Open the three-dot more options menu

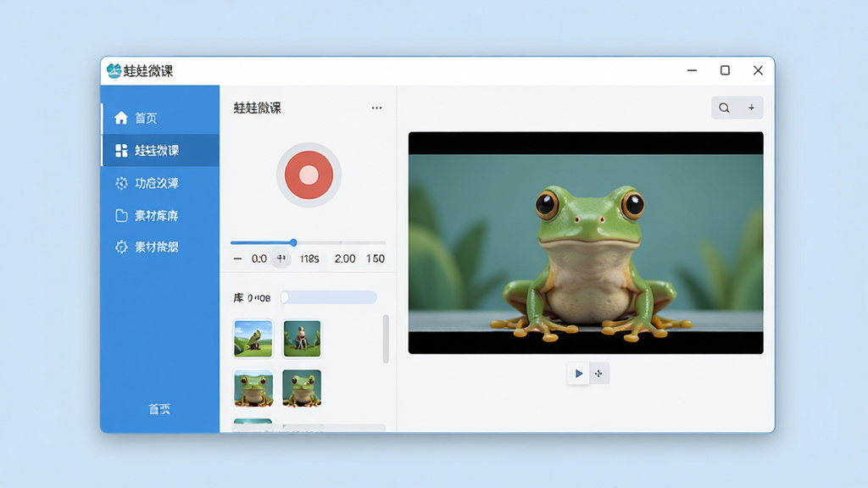[x=376, y=108]
